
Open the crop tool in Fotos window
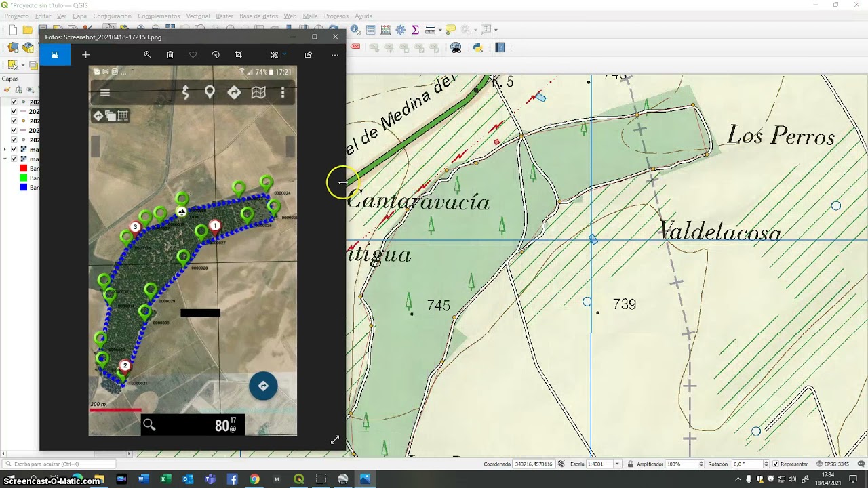click(238, 55)
